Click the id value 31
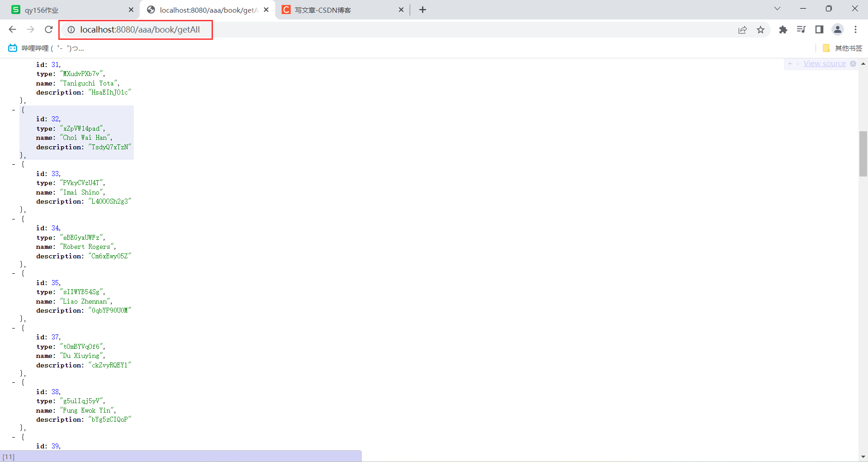 coord(55,65)
